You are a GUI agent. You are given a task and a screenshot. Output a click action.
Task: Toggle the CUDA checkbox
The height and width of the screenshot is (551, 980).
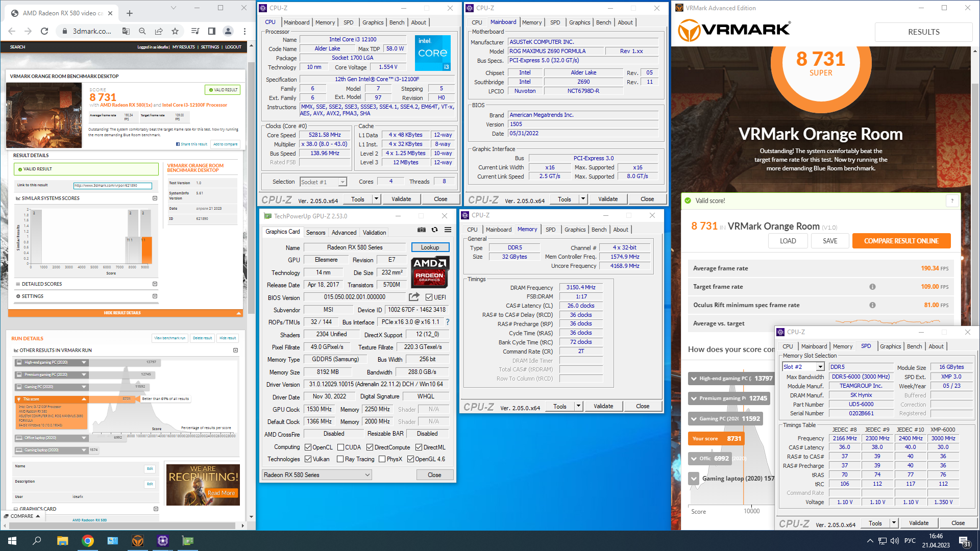pos(340,447)
